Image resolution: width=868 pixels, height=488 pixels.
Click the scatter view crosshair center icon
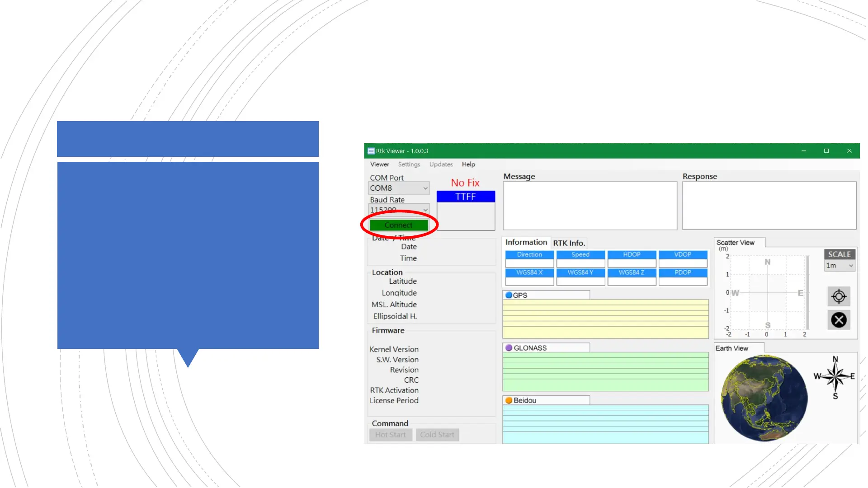tap(839, 296)
